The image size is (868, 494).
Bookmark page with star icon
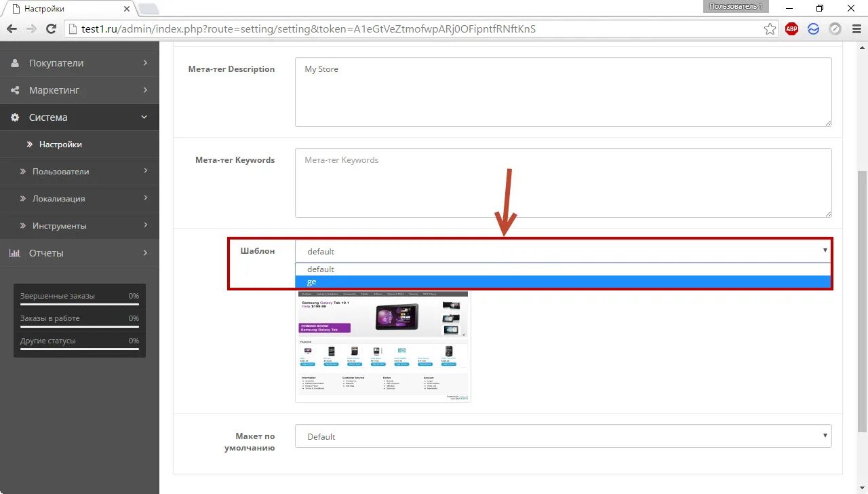(770, 29)
